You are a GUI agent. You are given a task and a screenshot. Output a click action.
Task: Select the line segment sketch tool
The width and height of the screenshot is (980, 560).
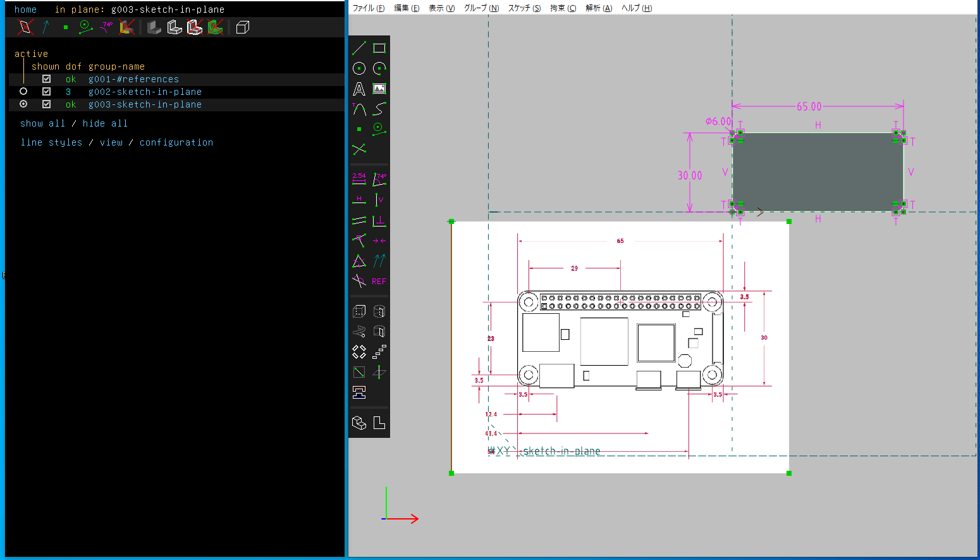tap(359, 48)
